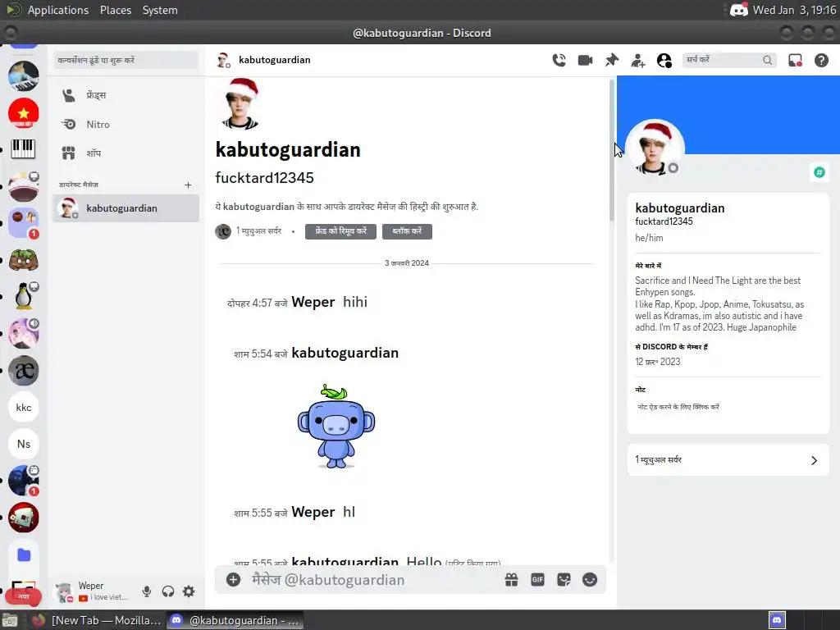Click the note field in profile panel
Screen dimensions: 840x630
pyautogui.click(x=728, y=407)
